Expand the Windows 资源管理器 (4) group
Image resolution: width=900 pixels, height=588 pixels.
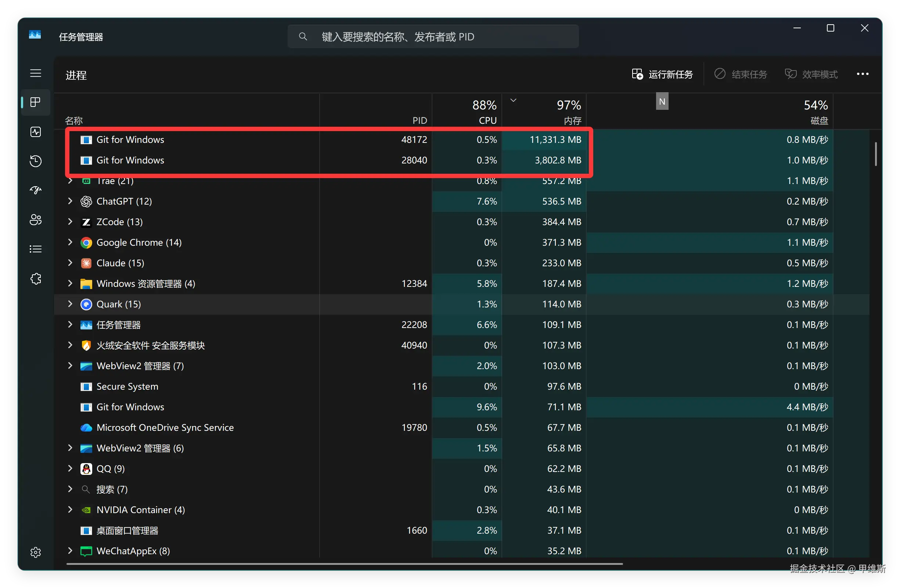(x=70, y=284)
